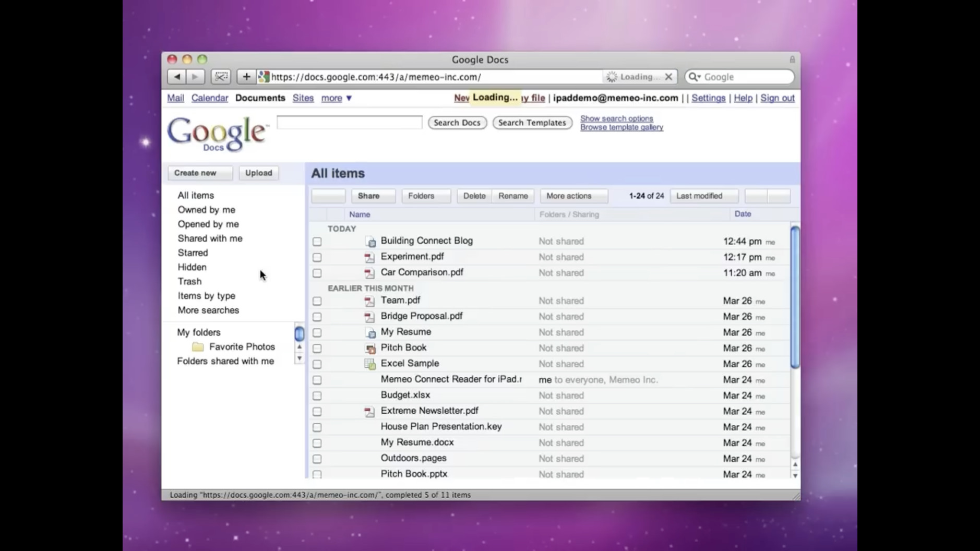Viewport: 980px width, 551px height.
Task: Tick the checkbox for Budget.xlsx
Action: [x=317, y=396]
